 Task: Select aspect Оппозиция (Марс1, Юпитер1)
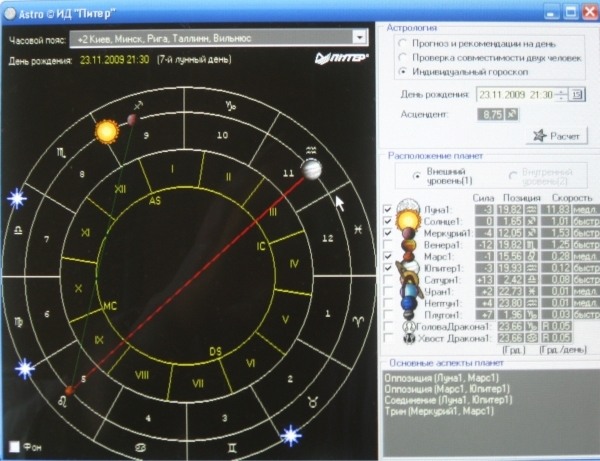click(x=447, y=389)
